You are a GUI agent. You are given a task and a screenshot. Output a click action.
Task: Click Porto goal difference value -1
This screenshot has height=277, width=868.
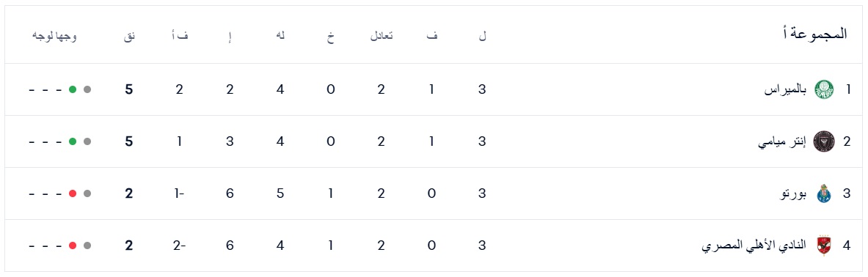point(179,193)
